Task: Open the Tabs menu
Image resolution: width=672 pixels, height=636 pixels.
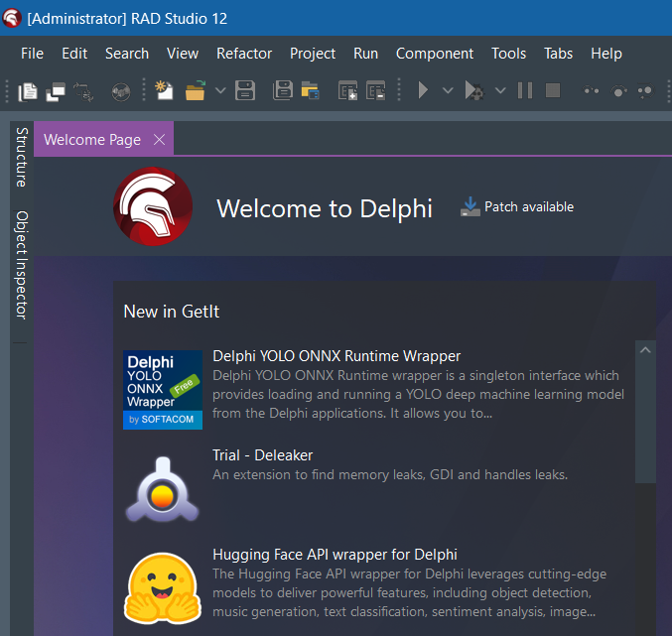Action: click(x=559, y=54)
